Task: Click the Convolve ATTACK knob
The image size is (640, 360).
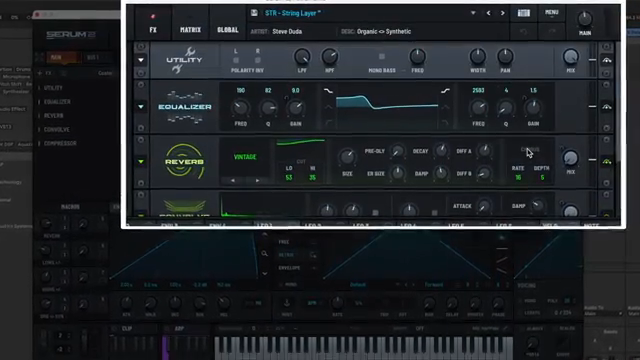Action: (x=484, y=206)
